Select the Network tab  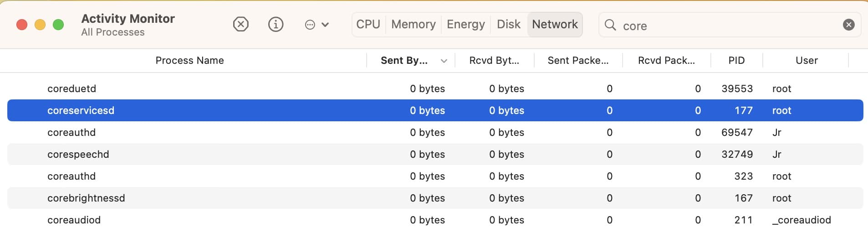555,24
